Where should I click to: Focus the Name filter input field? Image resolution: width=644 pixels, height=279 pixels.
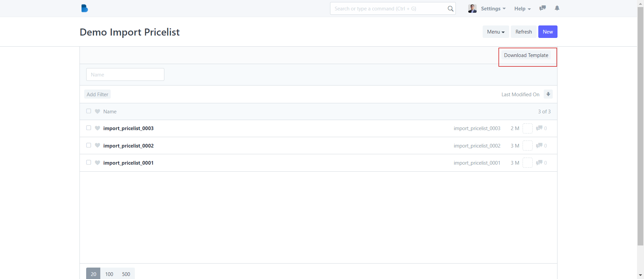tap(125, 74)
